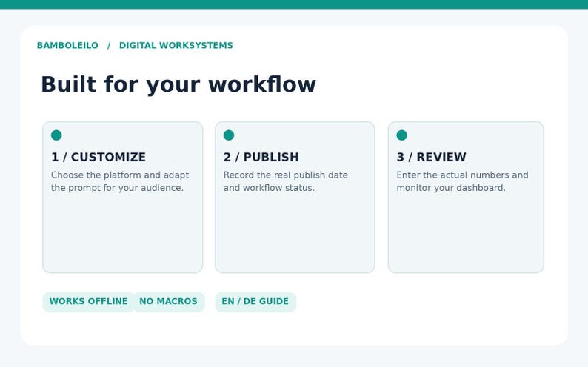Select the 1 / CUSTOMIZE card title
The image size is (588, 367).
(x=98, y=157)
